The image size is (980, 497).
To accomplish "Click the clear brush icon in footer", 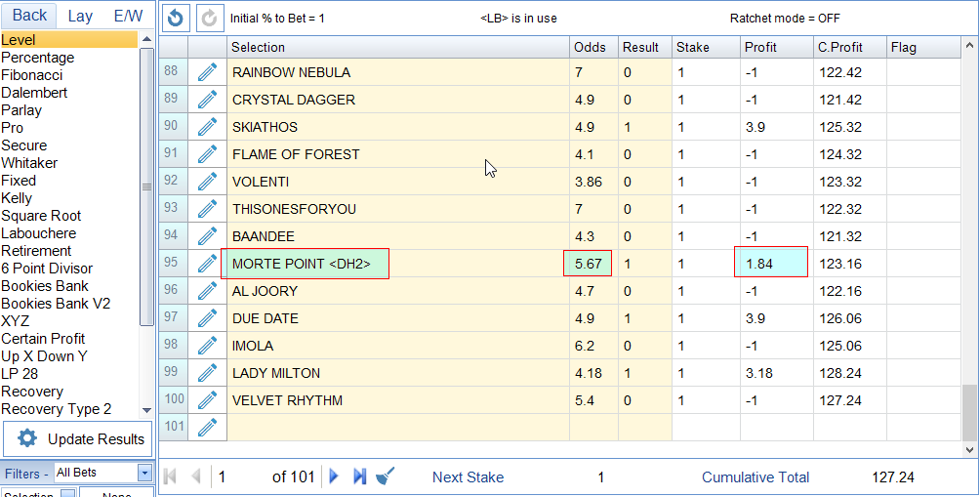I will (386, 476).
